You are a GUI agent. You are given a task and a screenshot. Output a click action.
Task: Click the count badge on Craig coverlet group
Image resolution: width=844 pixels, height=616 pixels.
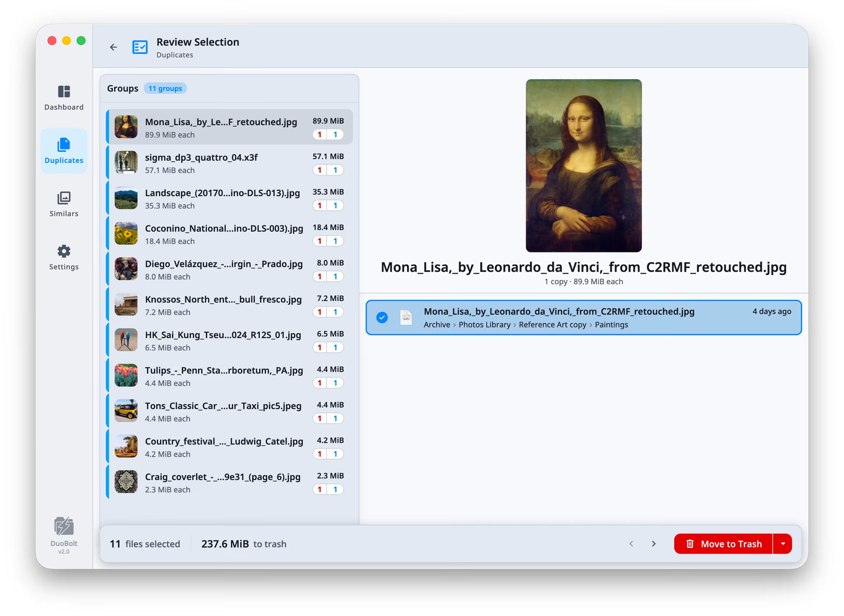coord(328,490)
